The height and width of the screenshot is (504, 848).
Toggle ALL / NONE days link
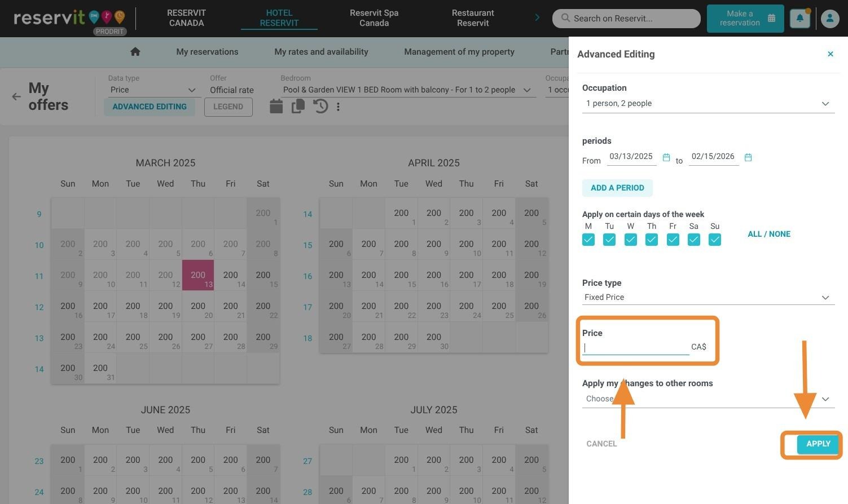[x=768, y=234]
